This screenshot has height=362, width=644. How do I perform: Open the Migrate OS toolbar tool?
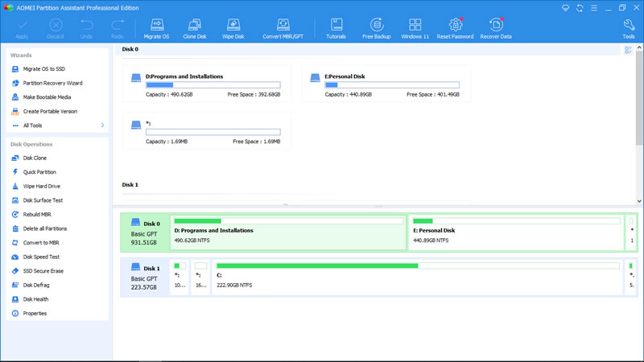coord(156,29)
